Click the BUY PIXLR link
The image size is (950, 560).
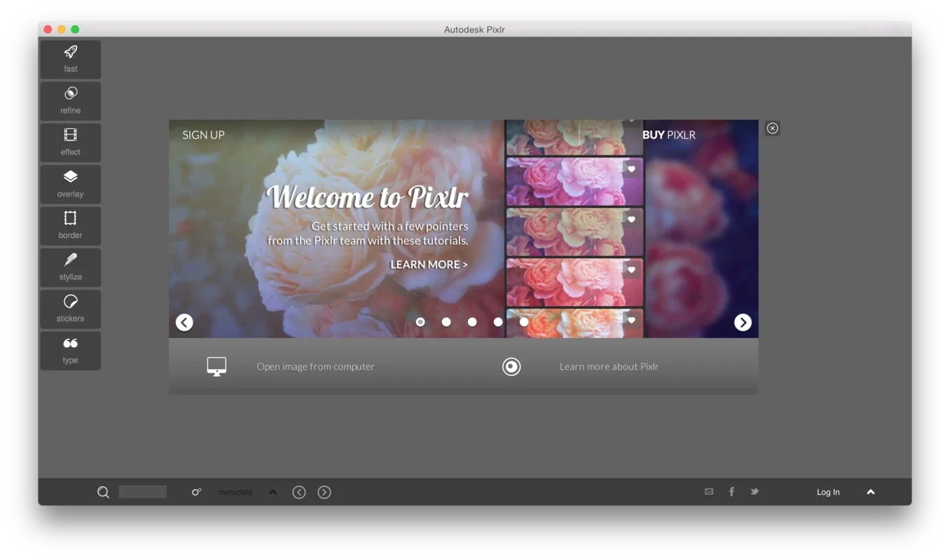coord(669,135)
